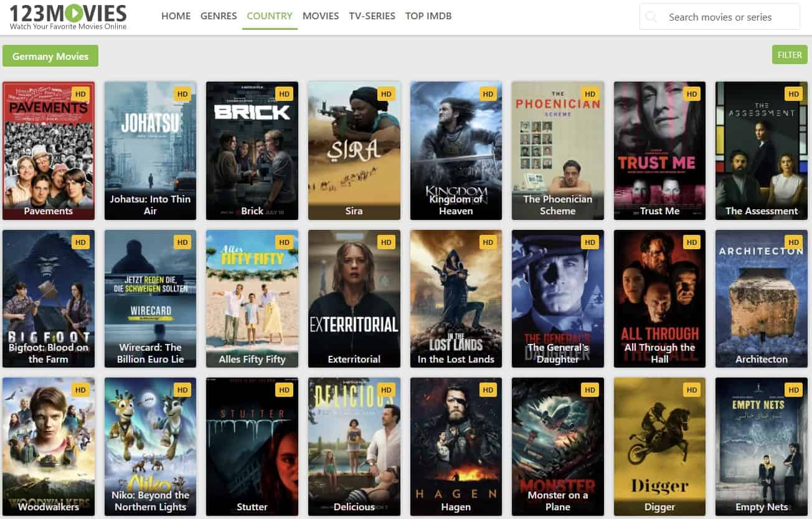Open The General's Daughter poster
The image size is (812, 519).
coord(558,298)
